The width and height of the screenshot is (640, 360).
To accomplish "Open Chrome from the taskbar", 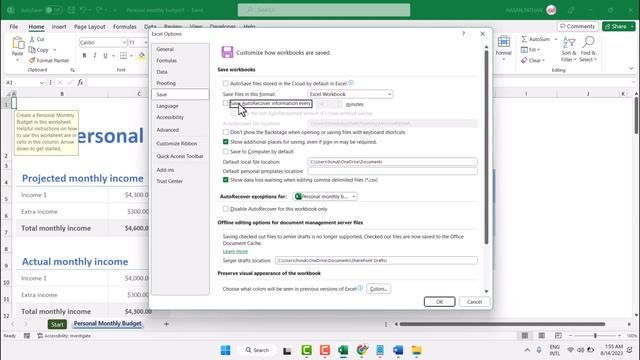I will 362,350.
